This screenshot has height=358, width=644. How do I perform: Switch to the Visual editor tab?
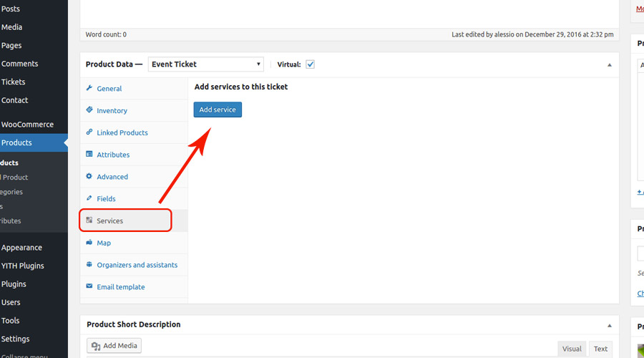coord(572,349)
